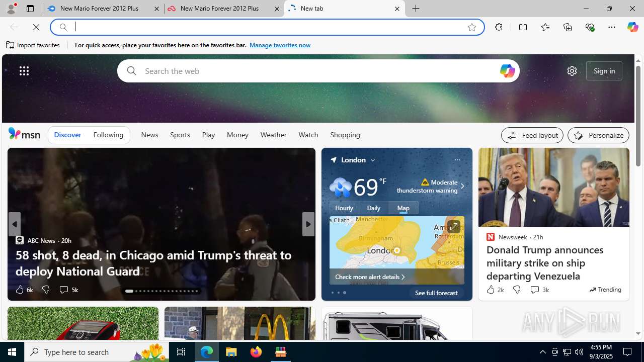This screenshot has height=362, width=644.
Task: Show next weather alert arrow
Action: [x=462, y=186]
